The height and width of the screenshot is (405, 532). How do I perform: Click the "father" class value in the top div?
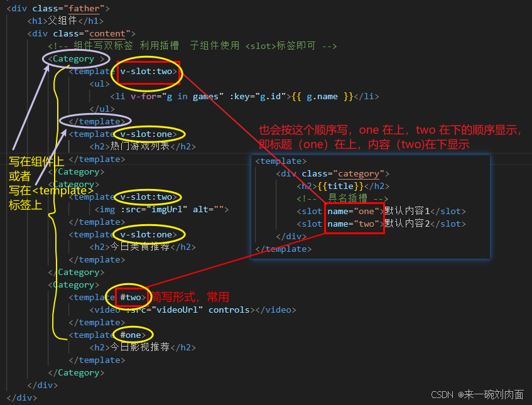click(x=84, y=9)
